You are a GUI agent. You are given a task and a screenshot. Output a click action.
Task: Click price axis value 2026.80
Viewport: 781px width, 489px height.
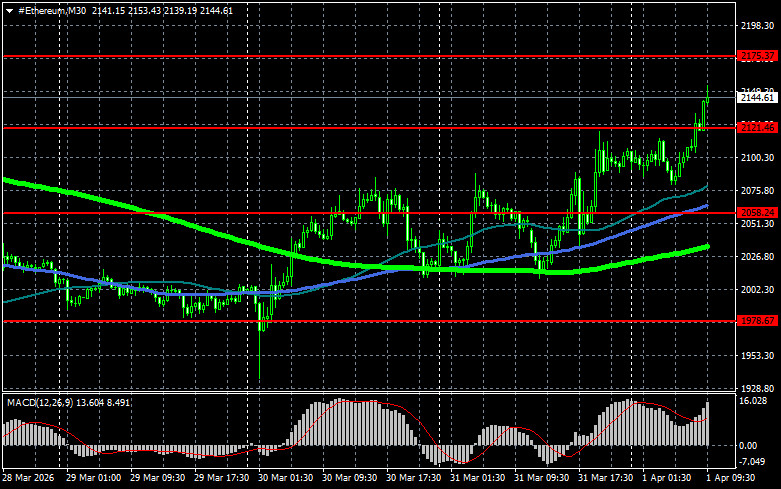click(x=757, y=256)
